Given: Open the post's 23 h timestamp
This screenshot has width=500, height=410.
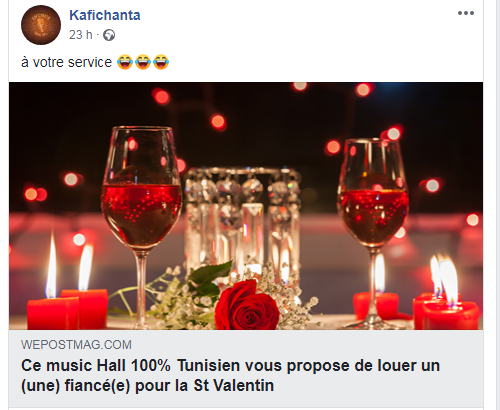Looking at the screenshot, I should pyautogui.click(x=81, y=35).
